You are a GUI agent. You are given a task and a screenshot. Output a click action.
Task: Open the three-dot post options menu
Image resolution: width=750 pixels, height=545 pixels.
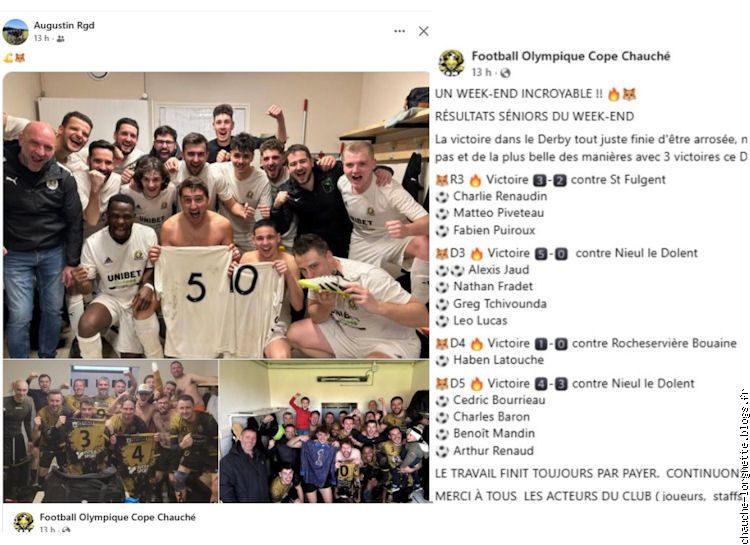click(x=399, y=31)
